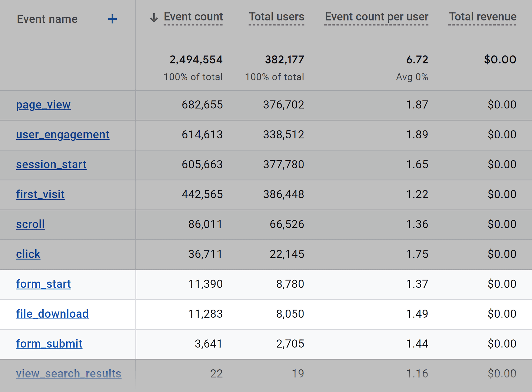Select scroll event count 86,011
Viewport: 532px width, 392px height.
click(205, 224)
